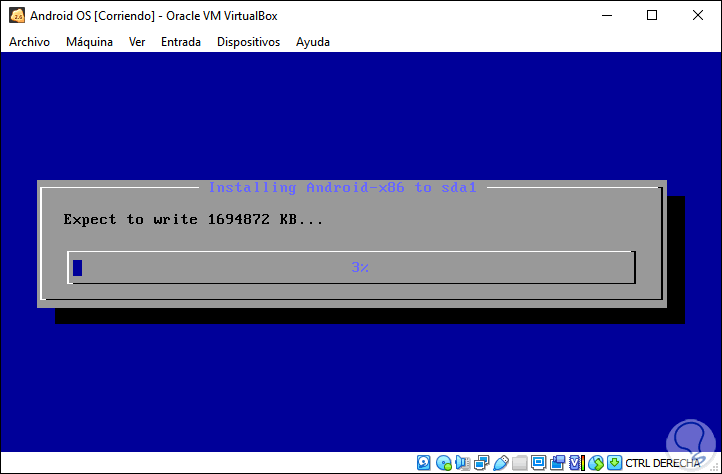
Task: Open the Entrada menu
Action: click(180, 42)
